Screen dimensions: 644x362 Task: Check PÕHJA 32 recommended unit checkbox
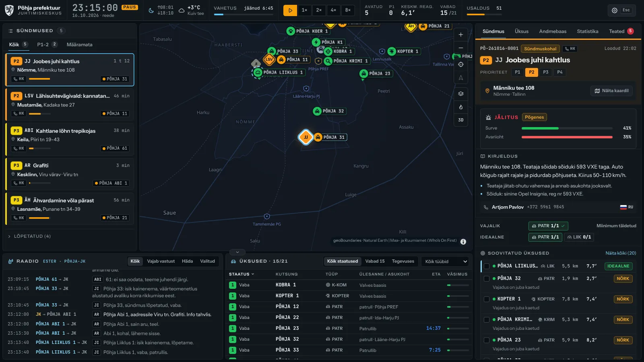tap(486, 279)
